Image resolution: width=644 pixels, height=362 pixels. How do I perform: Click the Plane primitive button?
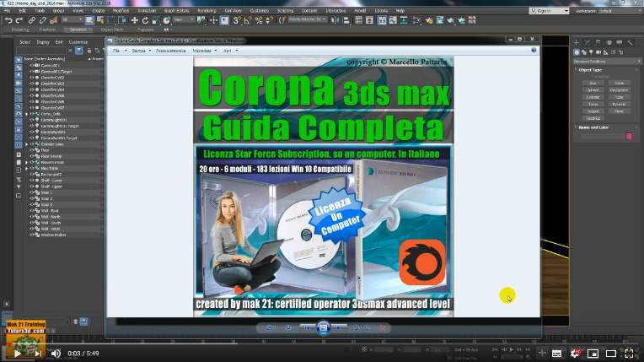click(x=619, y=111)
